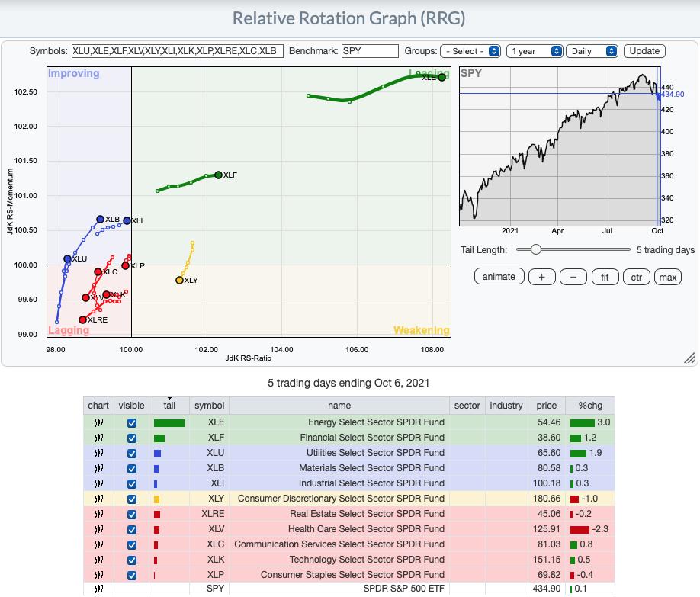Select the SPDR S&P 500 ETF name

click(404, 589)
